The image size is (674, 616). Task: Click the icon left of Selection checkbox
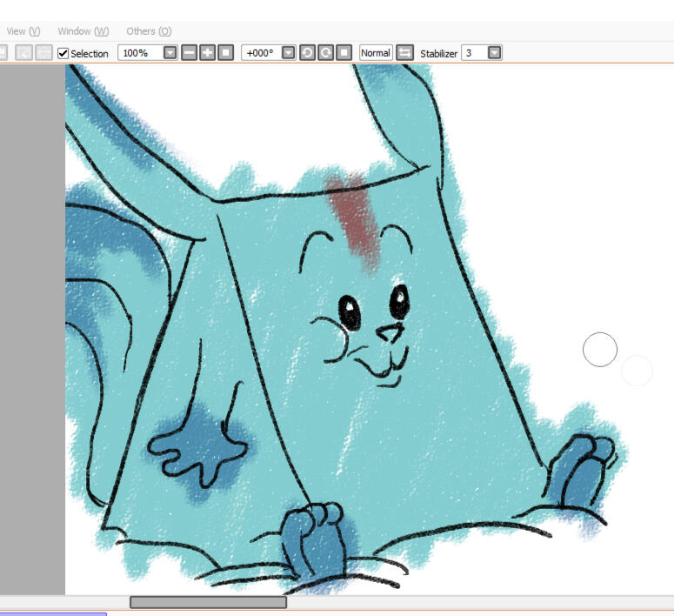tap(43, 53)
